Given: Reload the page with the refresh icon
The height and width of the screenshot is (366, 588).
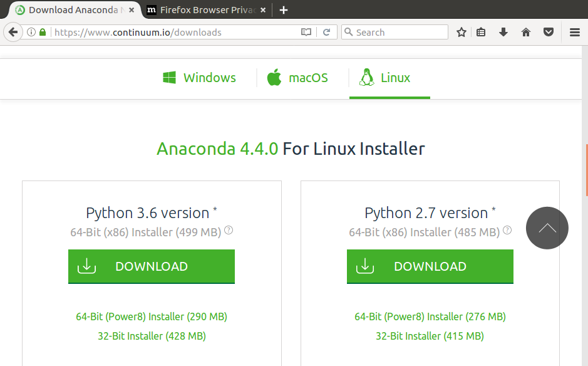Looking at the screenshot, I should [x=327, y=33].
